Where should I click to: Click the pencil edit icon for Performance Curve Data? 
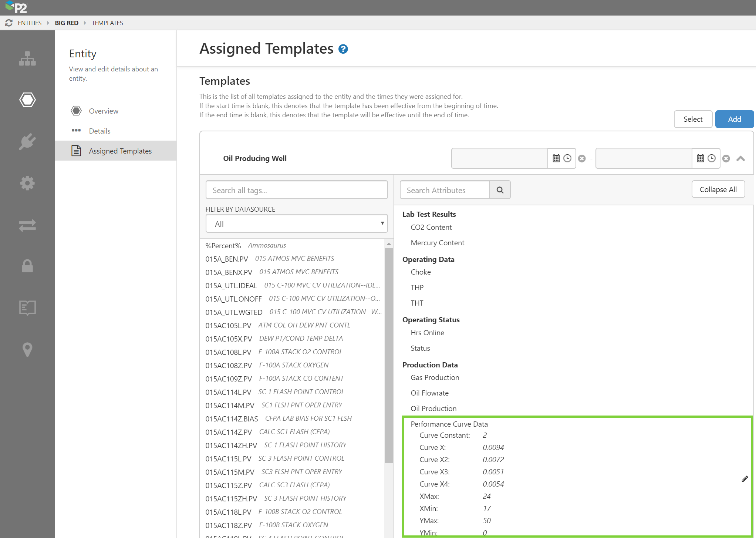(745, 479)
